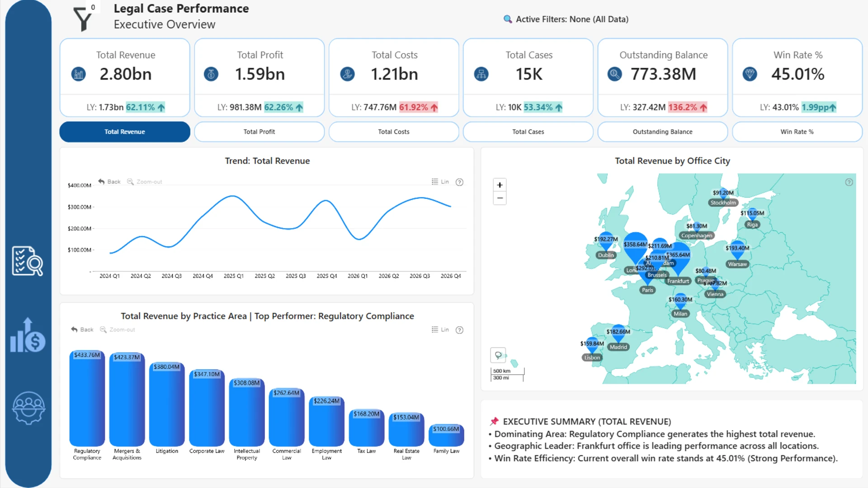Switch to the Total Costs metric tab

click(x=394, y=131)
